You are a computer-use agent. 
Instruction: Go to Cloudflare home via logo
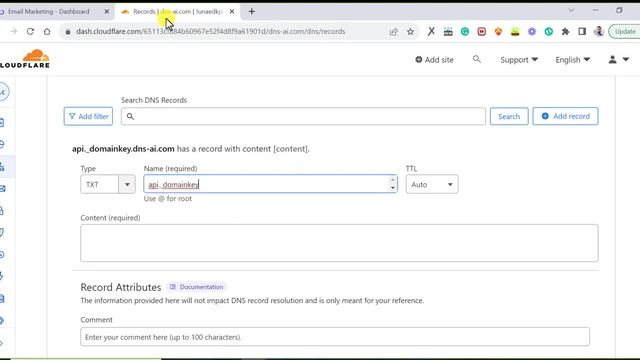click(24, 59)
